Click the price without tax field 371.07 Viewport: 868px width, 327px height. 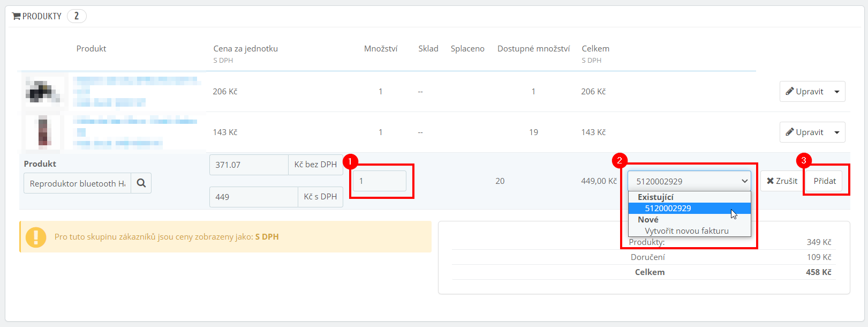[249, 165]
